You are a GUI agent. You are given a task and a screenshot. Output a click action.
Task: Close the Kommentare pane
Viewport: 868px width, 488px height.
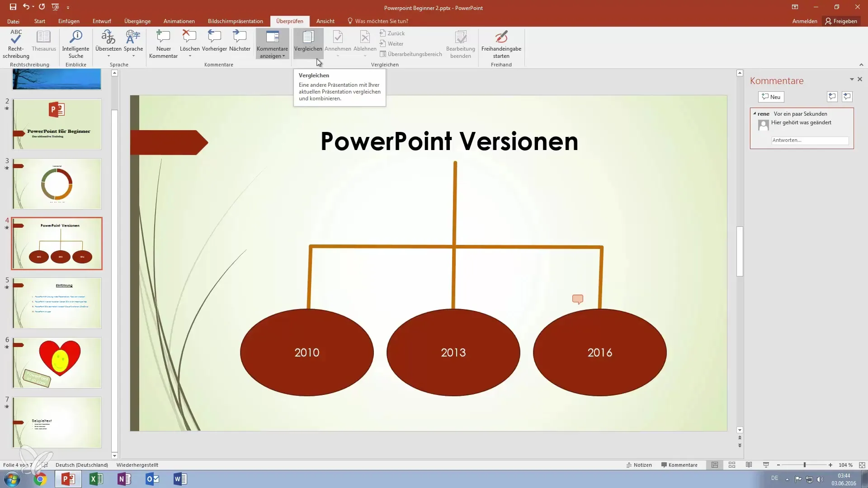860,79
